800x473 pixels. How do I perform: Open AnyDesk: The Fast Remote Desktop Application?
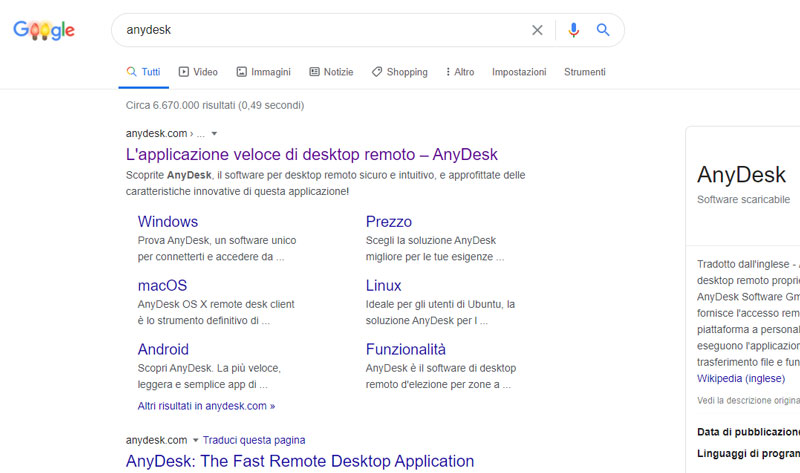click(x=300, y=461)
